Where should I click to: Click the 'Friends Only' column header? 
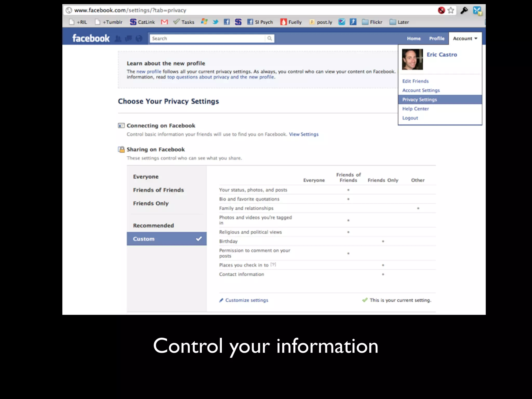coord(383,180)
